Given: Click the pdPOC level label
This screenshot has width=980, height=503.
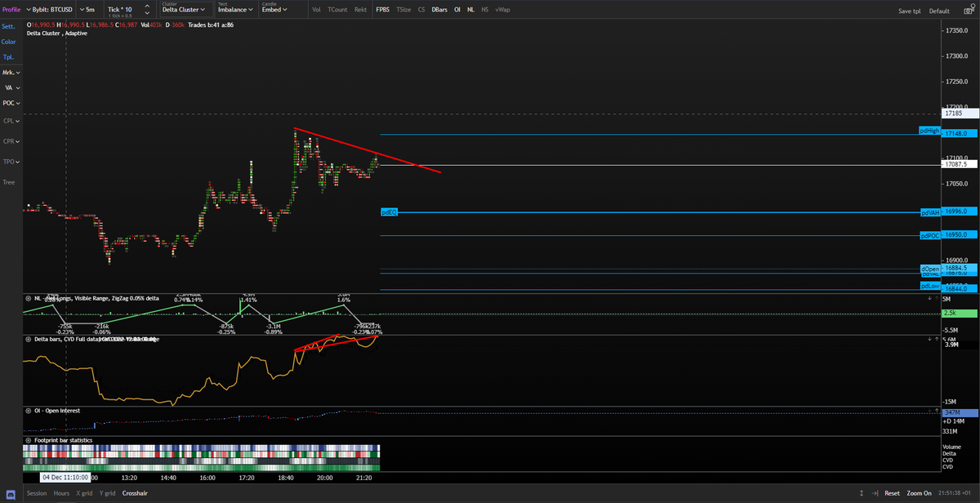Looking at the screenshot, I should tap(929, 236).
